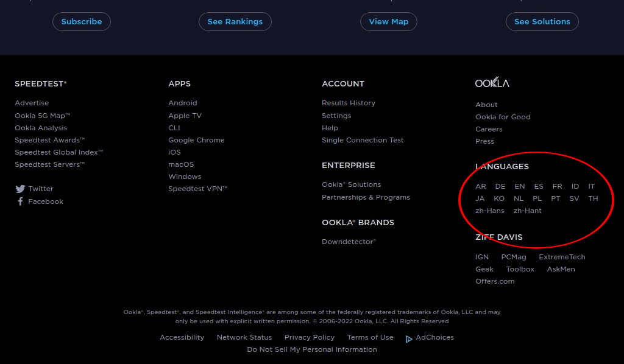The width and height of the screenshot is (624, 364).
Task: Click the Facebook f icon
Action: point(20,201)
